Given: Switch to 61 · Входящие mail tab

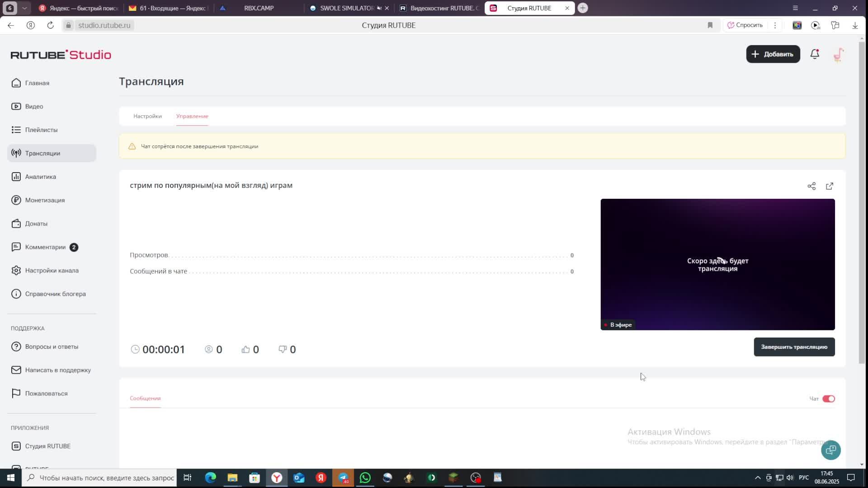Looking at the screenshot, I should coord(168,8).
